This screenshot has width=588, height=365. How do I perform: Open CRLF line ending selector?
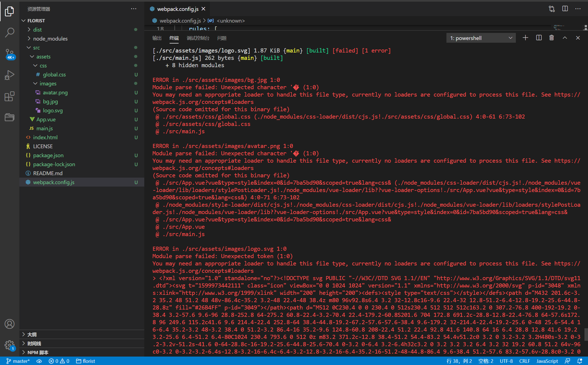(x=524, y=361)
